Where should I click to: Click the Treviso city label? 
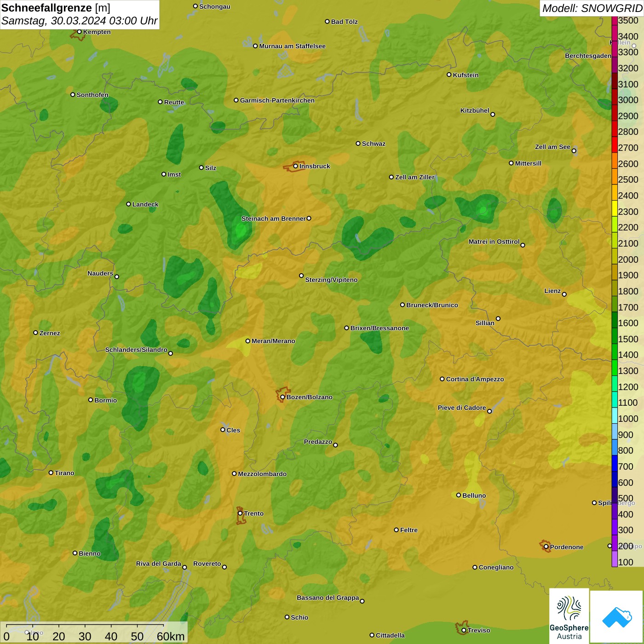point(479,630)
